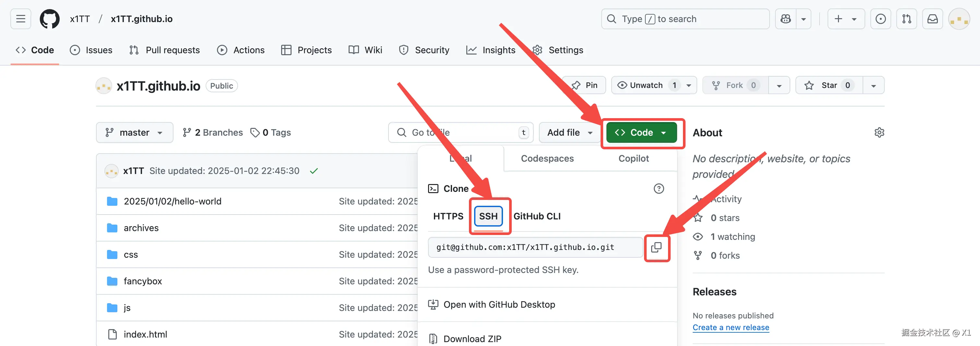Open the Pull requests tab

coord(164,50)
